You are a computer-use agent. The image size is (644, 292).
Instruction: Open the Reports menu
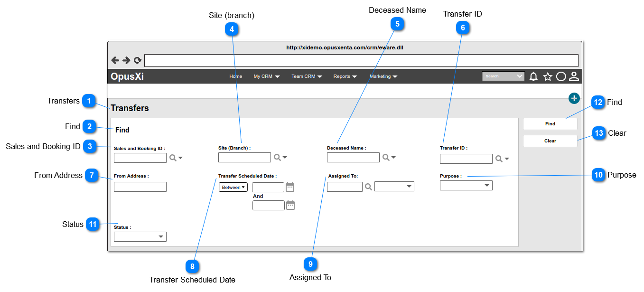[x=345, y=76]
